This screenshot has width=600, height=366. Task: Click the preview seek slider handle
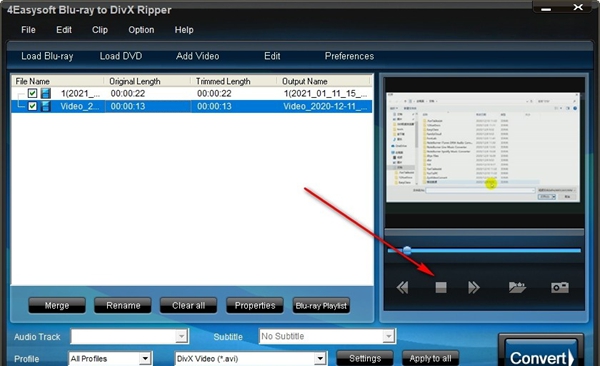tap(407, 251)
